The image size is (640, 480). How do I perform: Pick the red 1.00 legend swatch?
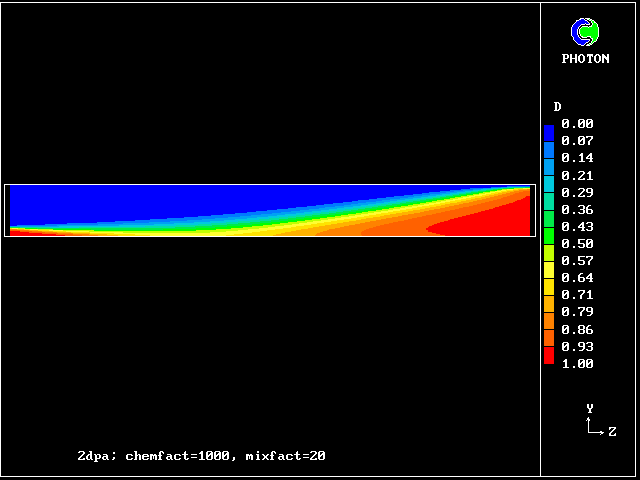pos(549,358)
